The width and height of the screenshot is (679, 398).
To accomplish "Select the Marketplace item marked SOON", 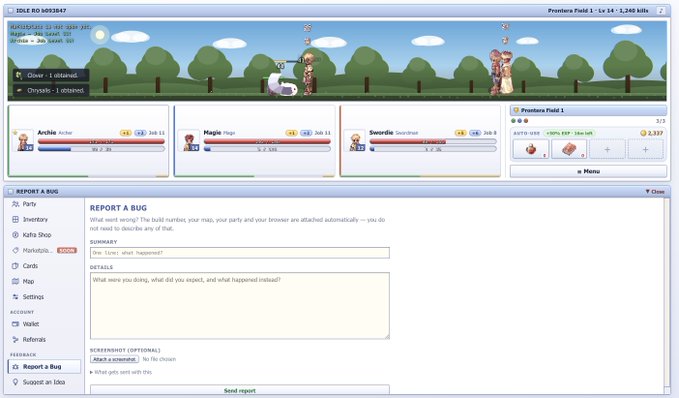I will (44, 250).
